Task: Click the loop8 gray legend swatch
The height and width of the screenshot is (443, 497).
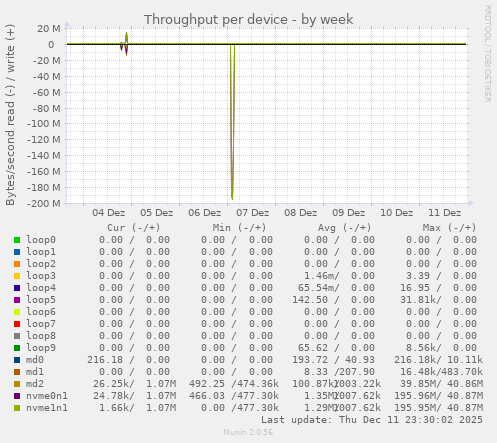Action: 17,336
